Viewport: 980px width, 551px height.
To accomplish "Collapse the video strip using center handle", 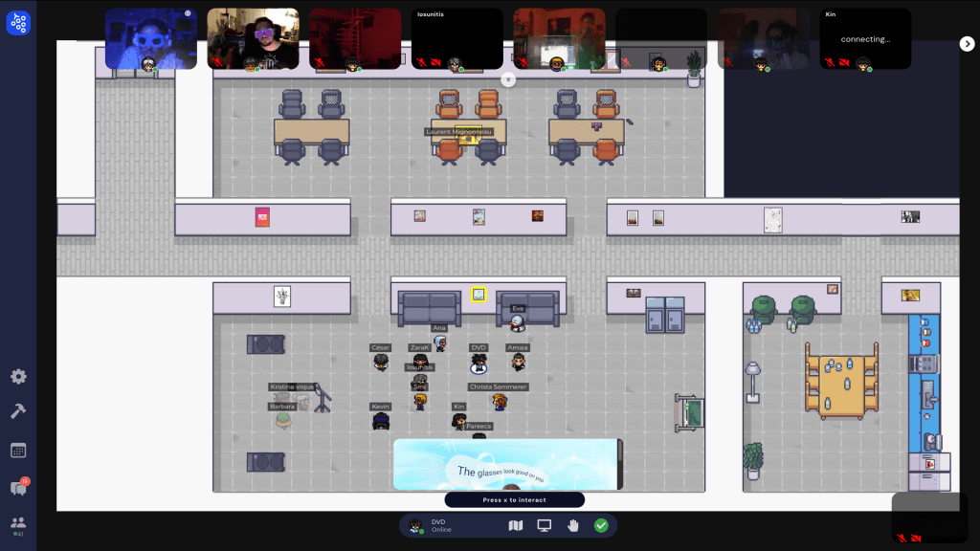I will (509, 79).
